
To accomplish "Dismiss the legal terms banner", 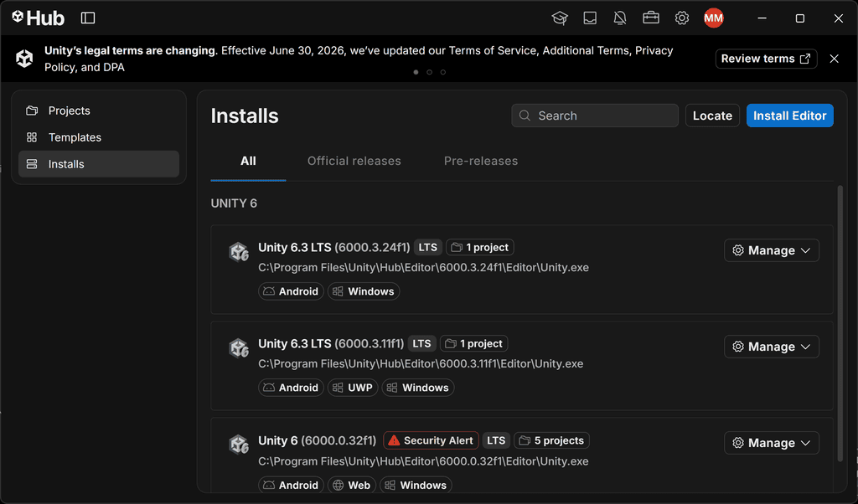I will 834,59.
